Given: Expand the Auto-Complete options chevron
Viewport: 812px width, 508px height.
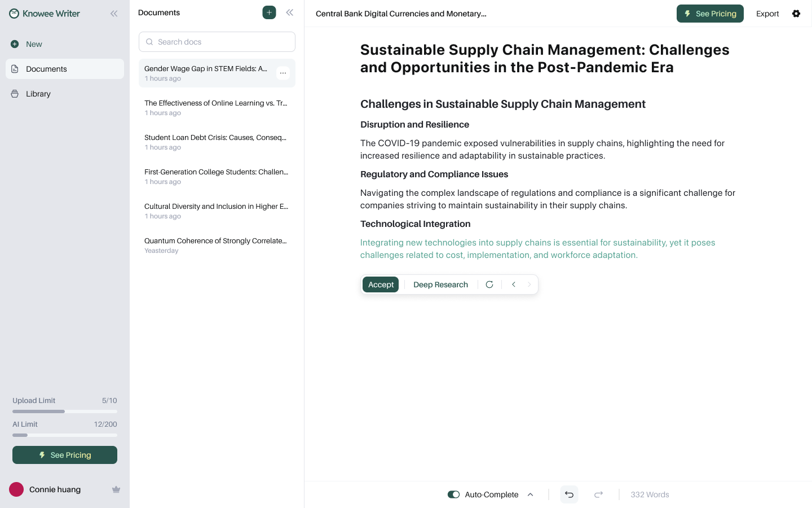Looking at the screenshot, I should tap(530, 494).
